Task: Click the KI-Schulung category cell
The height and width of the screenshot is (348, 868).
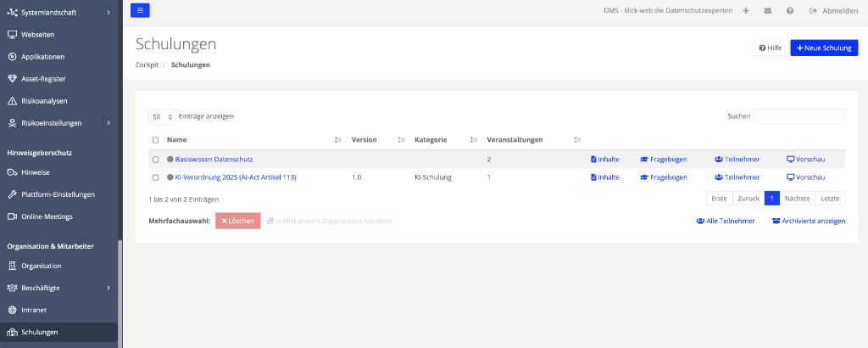Action: click(x=433, y=177)
